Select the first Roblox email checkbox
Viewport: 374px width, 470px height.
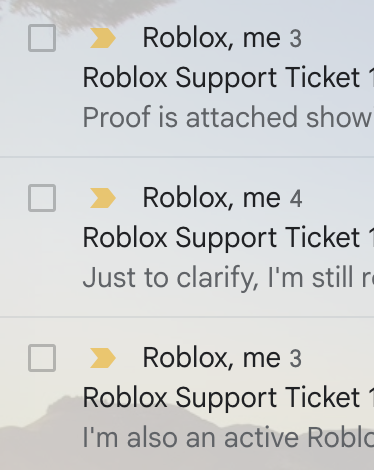42,38
